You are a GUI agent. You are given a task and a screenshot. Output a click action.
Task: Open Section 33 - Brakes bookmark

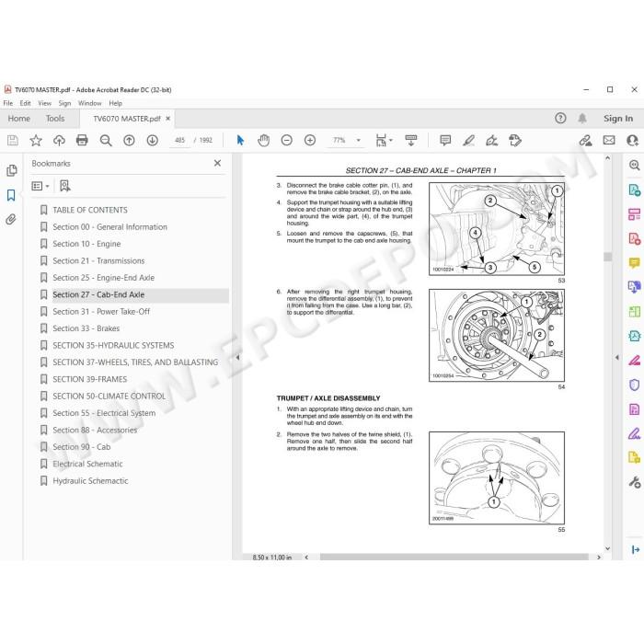pos(86,328)
